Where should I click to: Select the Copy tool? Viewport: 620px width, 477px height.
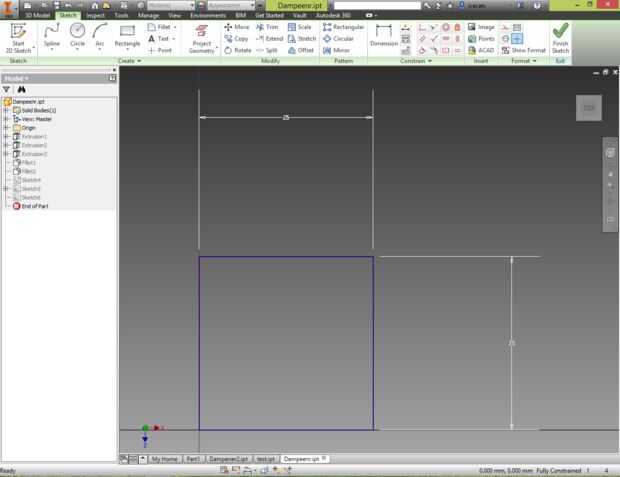point(236,39)
